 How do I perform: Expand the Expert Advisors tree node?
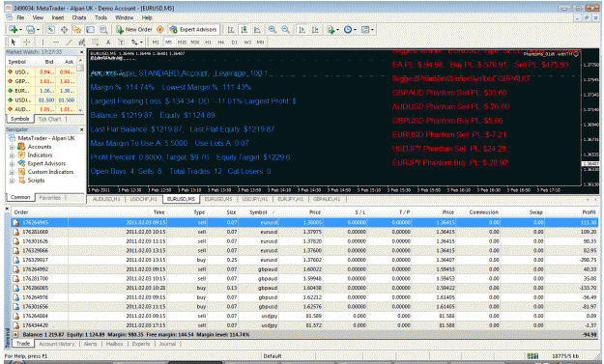click(12, 164)
